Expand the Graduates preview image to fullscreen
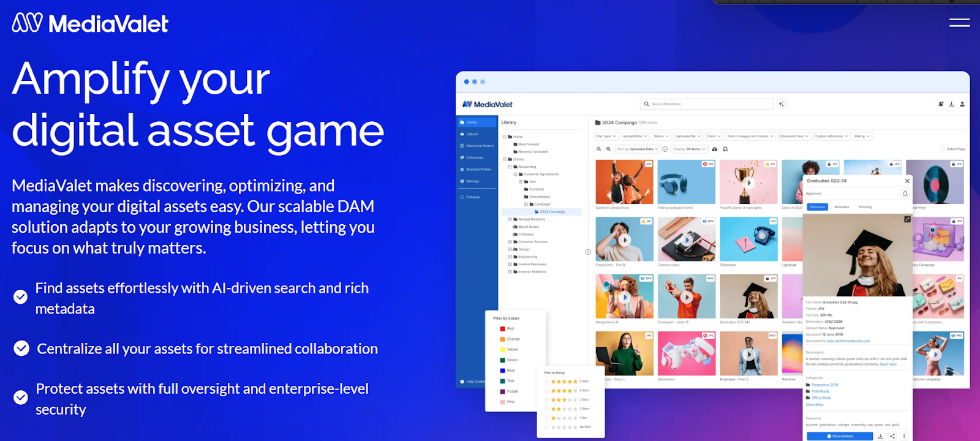The height and width of the screenshot is (441, 980). tap(907, 219)
